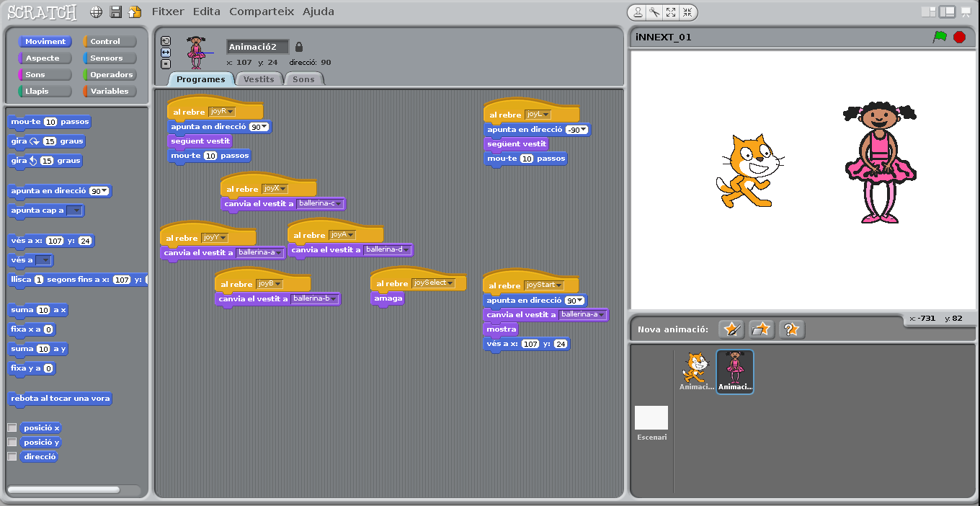Set rotation style to don't rotate
This screenshot has width=980, height=506.
(x=166, y=63)
